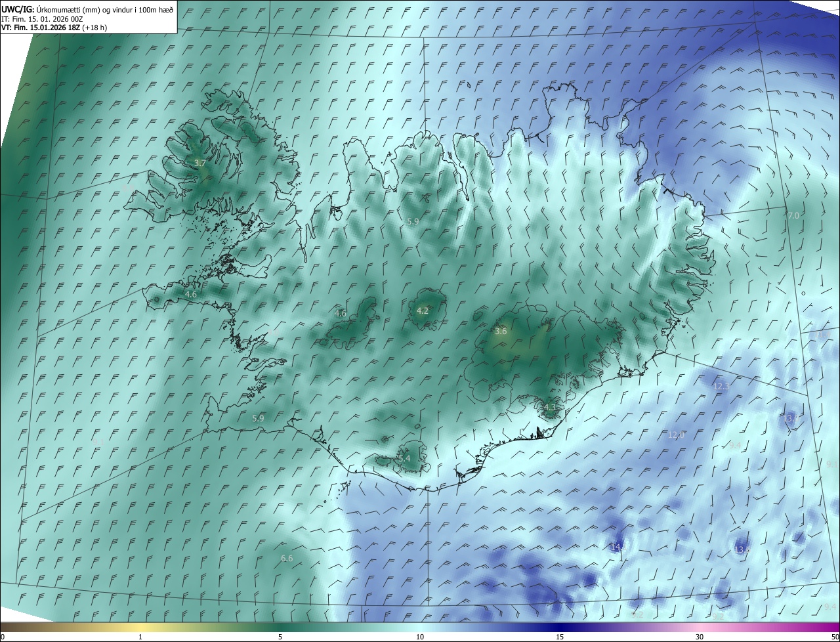This screenshot has height=642, width=840.
Task: Click the 'IT: Fim. 15. 01. 2026 00Z' line
Action: pyautogui.click(x=41, y=19)
